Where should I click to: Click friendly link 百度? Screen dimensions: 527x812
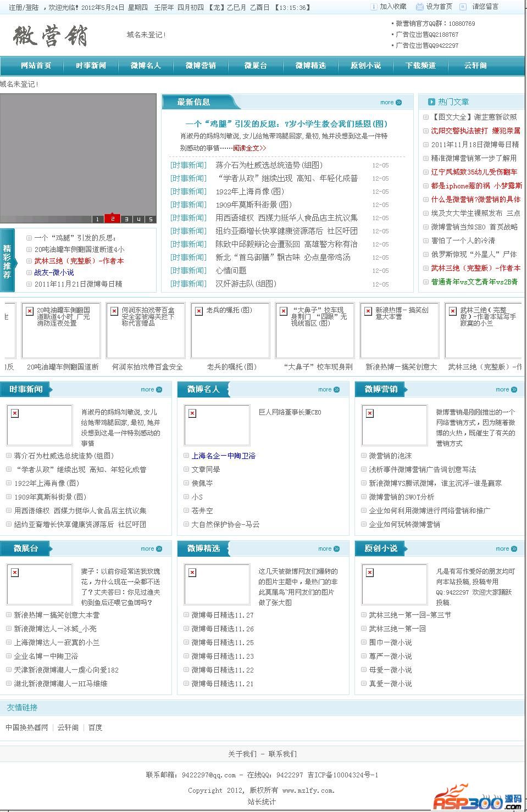click(96, 727)
